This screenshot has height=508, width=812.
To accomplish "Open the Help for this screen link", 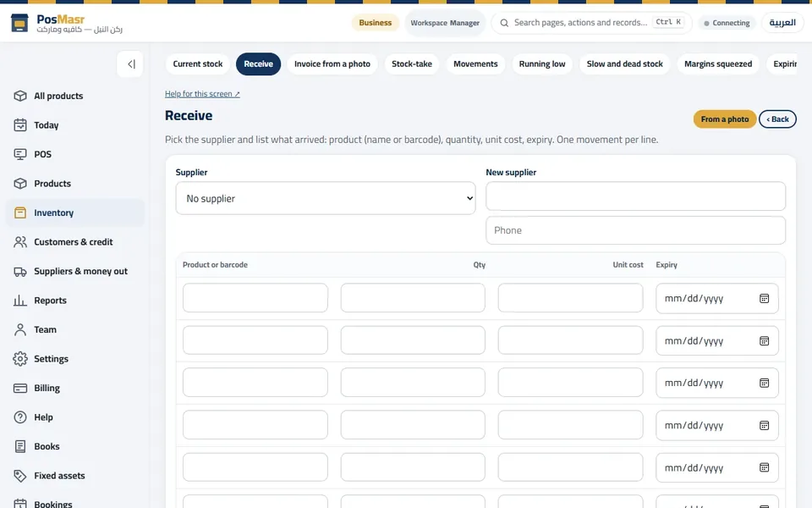I will click(x=202, y=94).
